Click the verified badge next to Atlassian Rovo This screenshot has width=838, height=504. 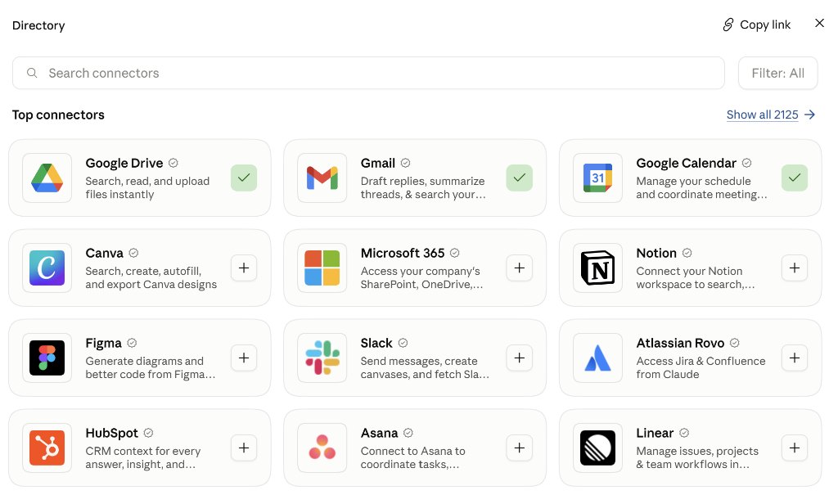(735, 343)
